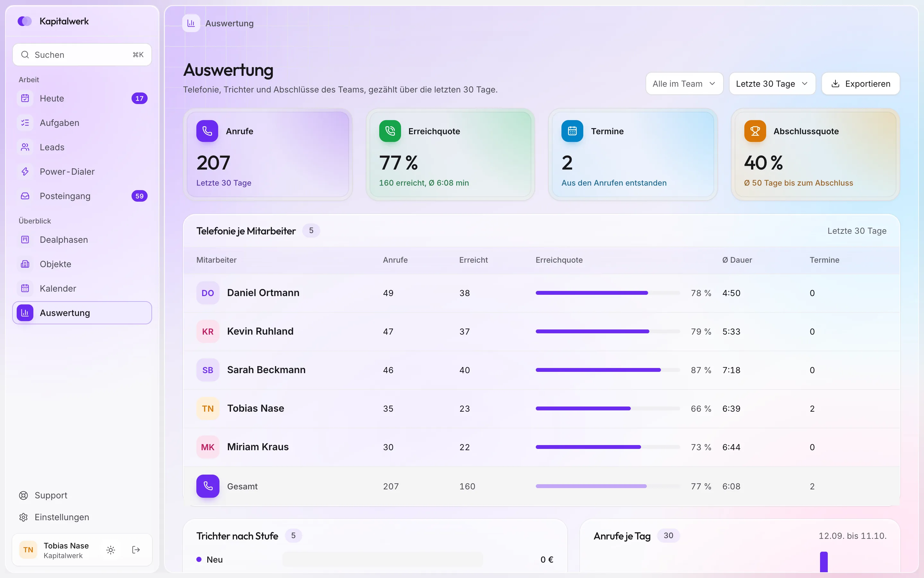Click the Kapitalwerk logo icon
Image resolution: width=924 pixels, height=578 pixels.
[x=25, y=21]
